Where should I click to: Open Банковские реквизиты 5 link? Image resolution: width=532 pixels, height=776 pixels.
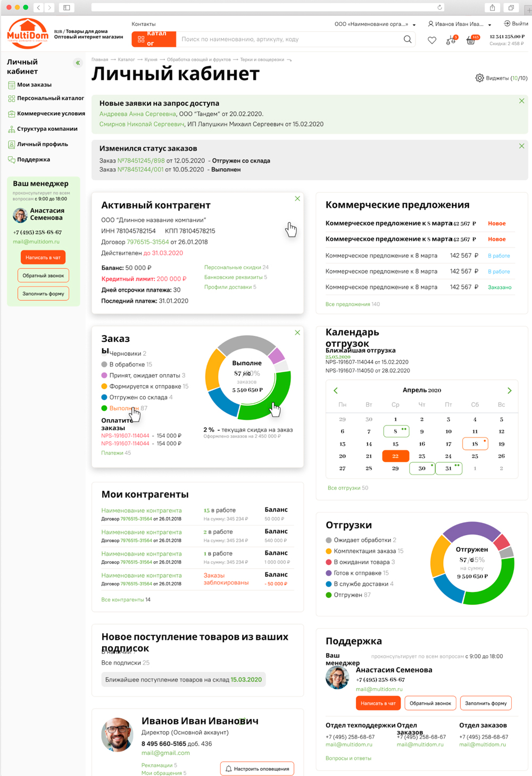click(x=236, y=277)
